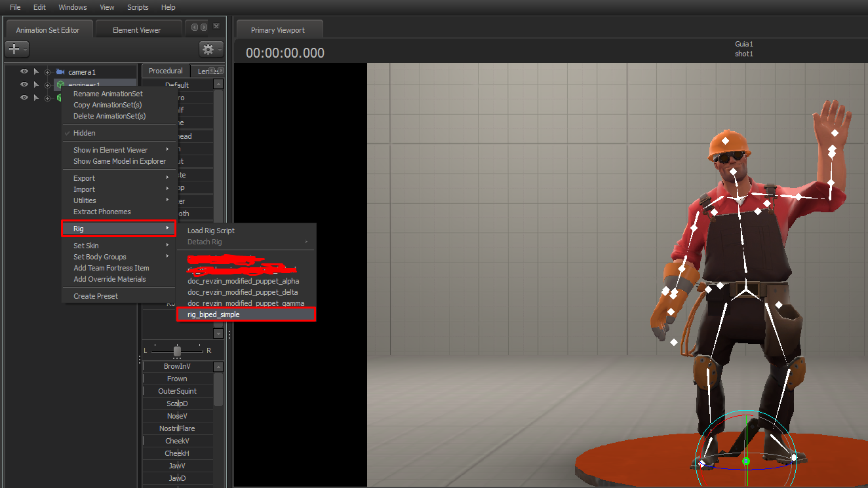Screen dimensions: 868x488
Task: Click the right tab-scroll arrow beside Element Viewer
Action: (x=204, y=27)
